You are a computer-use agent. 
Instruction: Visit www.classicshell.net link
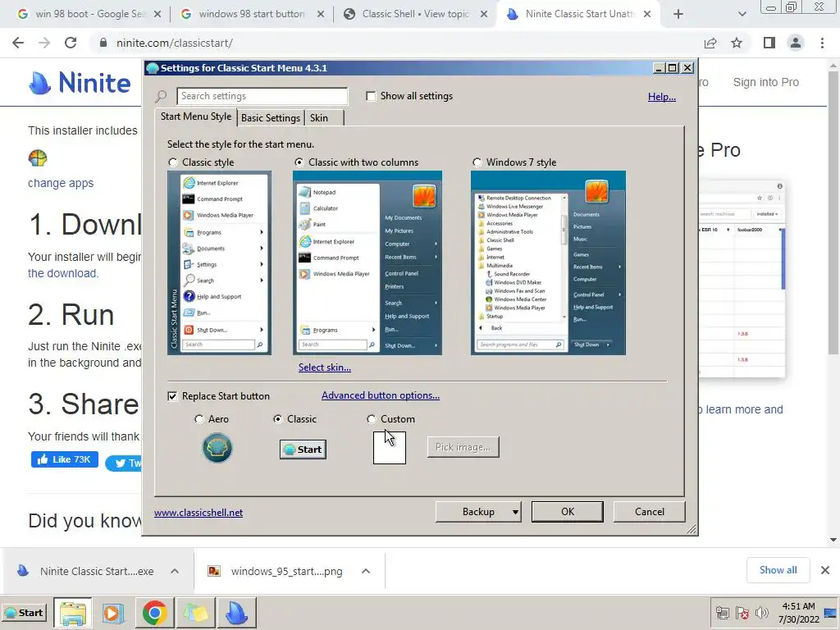[x=199, y=513]
